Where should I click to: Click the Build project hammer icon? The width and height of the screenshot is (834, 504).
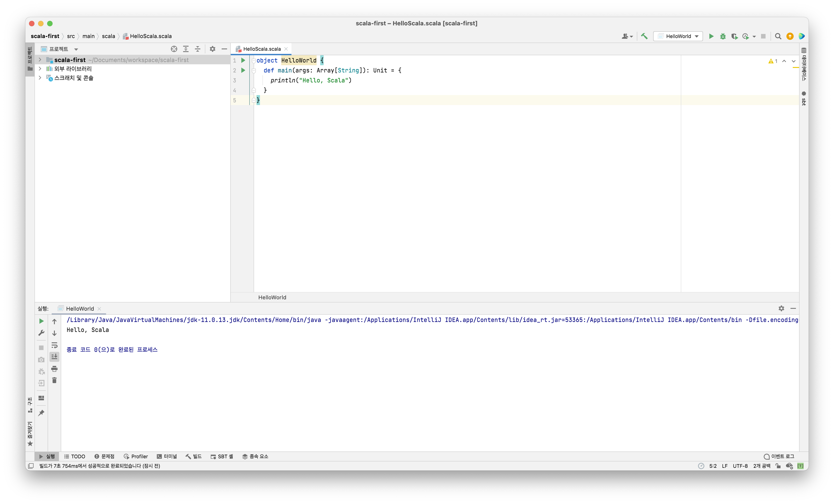[x=644, y=36]
